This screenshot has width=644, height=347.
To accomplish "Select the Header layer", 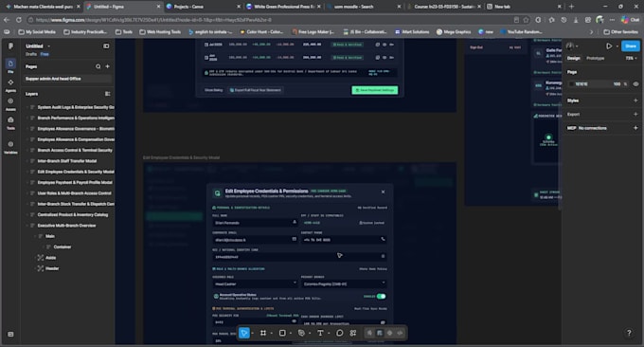I will point(52,268).
